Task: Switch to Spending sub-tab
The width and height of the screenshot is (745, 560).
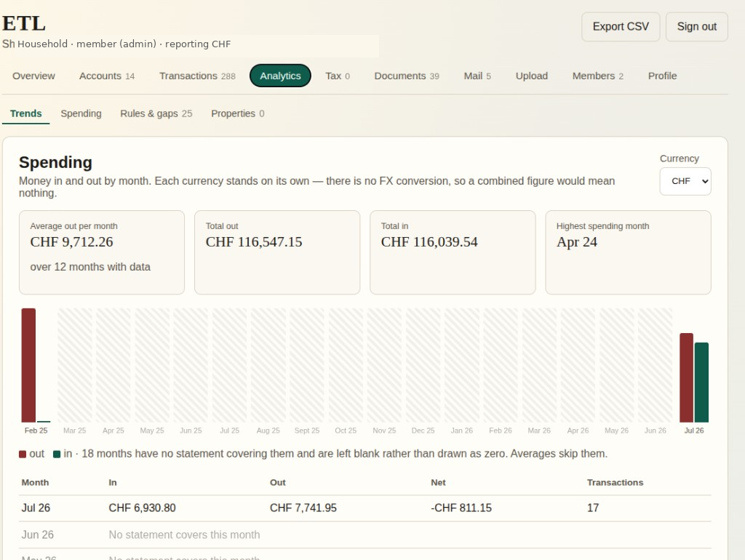Action: 81,113
